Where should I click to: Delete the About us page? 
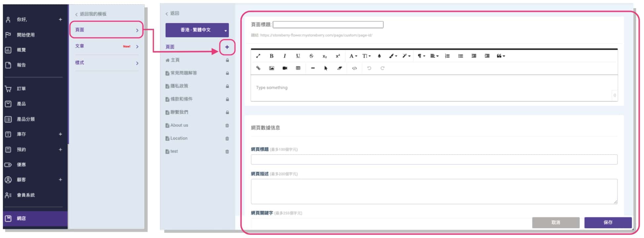227,125
